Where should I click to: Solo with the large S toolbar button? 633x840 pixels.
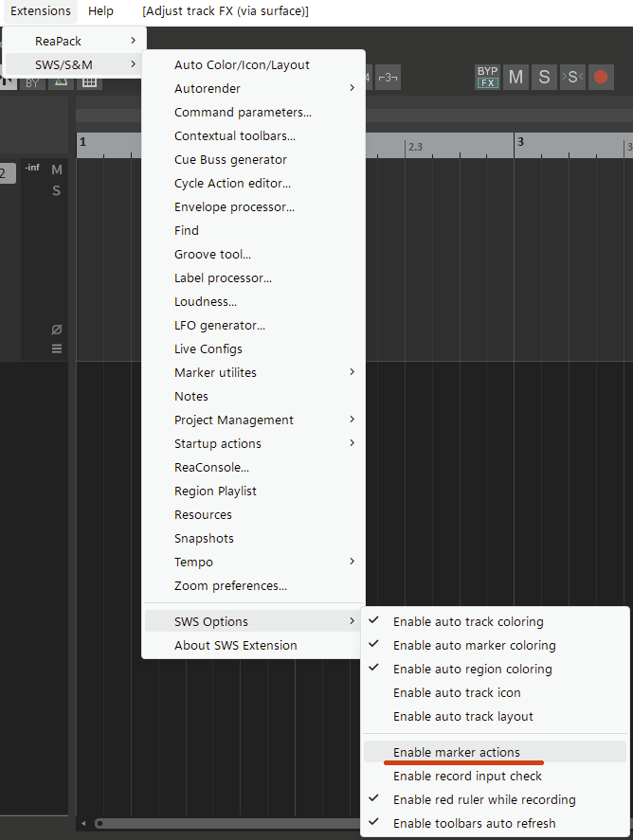544,77
